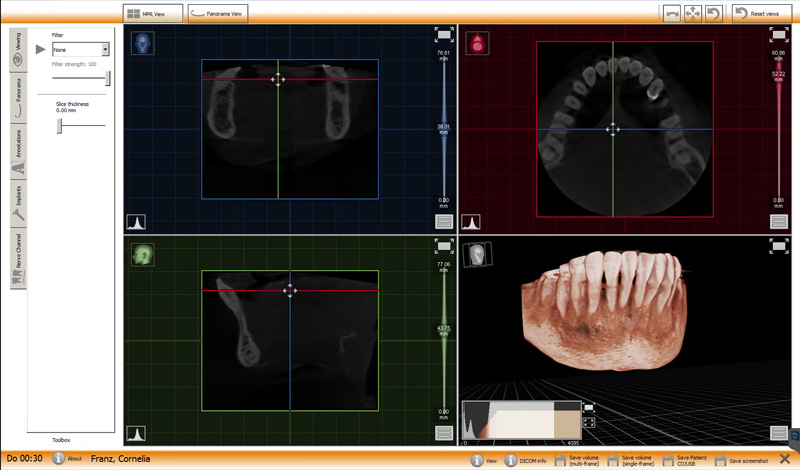Open histogram in the coronal blue view
Image resolution: width=800 pixels, height=470 pixels.
135,222
